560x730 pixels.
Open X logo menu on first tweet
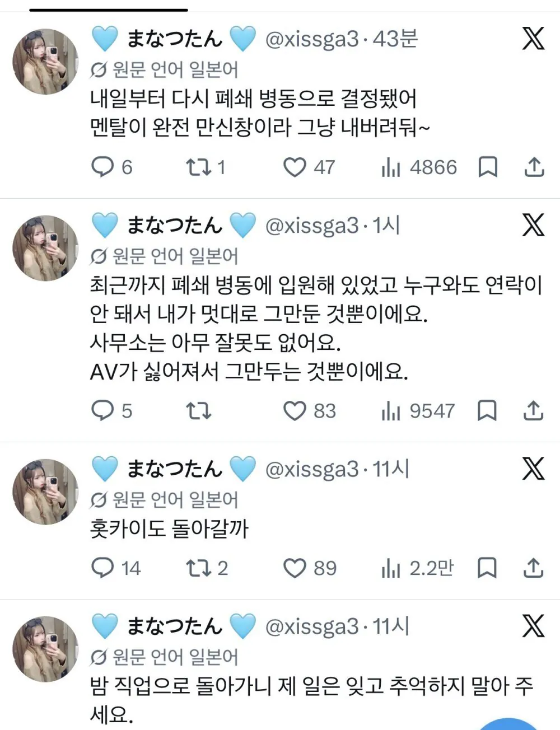click(533, 38)
